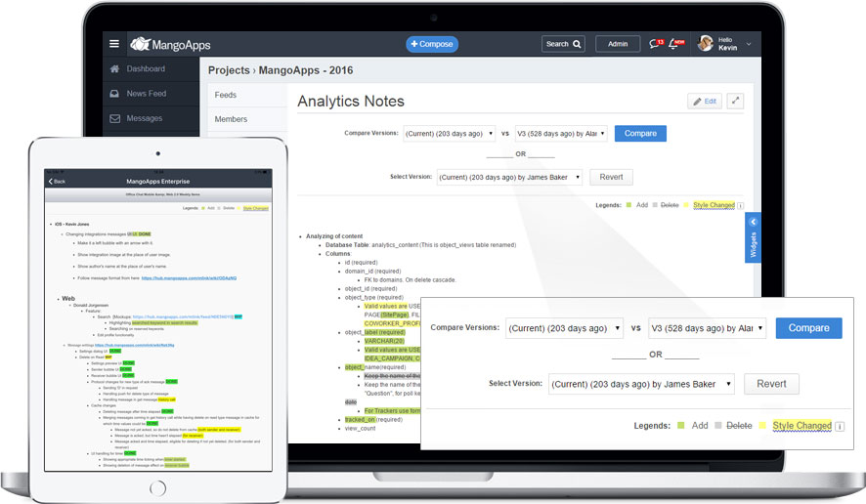Open notifications bell icon
This screenshot has height=504, width=866.
click(676, 44)
